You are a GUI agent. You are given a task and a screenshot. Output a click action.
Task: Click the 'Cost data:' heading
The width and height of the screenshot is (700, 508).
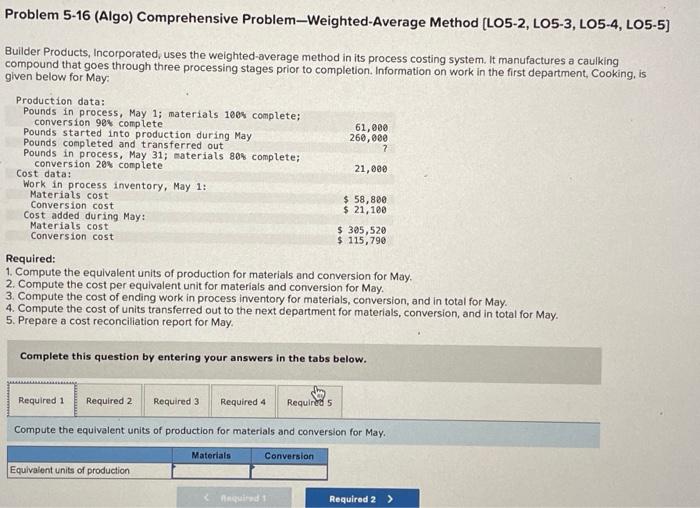[x=44, y=174]
